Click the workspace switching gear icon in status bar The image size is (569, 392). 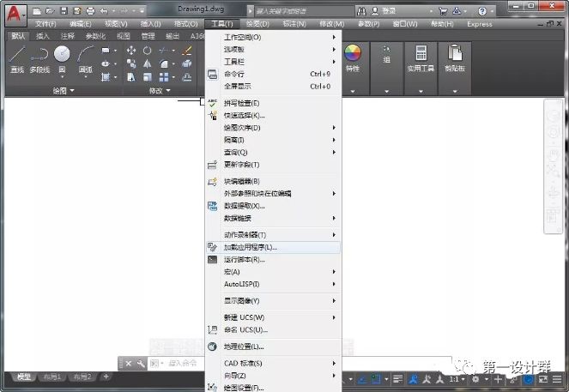pos(475,379)
